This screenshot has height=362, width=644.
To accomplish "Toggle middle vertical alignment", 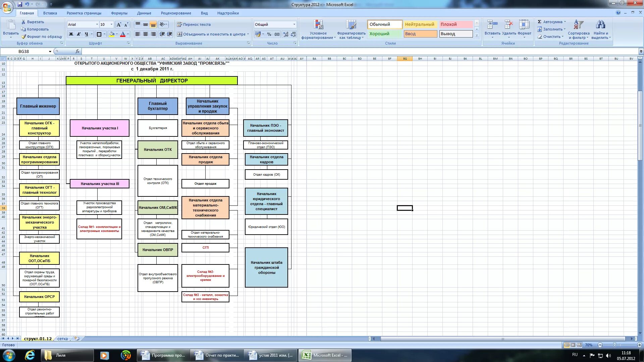I will click(146, 24).
